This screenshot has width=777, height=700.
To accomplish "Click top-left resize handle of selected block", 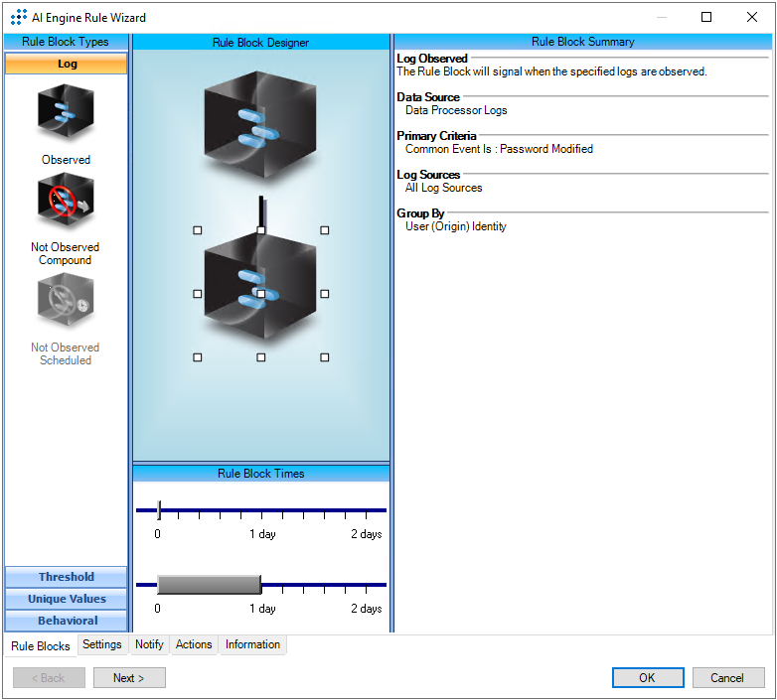I will click(x=198, y=230).
